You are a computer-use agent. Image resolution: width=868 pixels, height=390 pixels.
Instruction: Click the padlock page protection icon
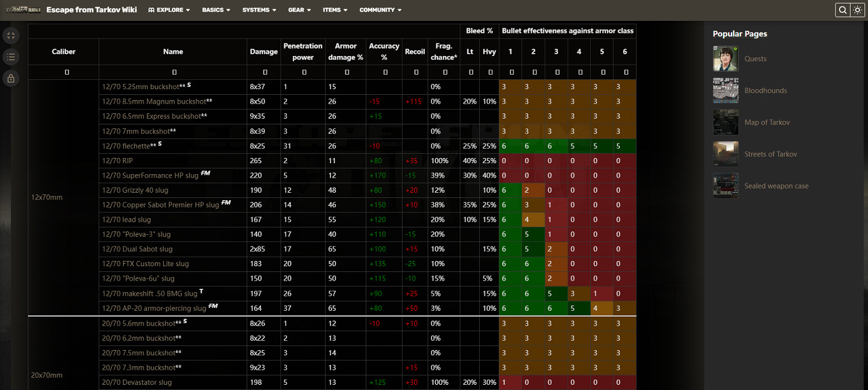[x=11, y=78]
